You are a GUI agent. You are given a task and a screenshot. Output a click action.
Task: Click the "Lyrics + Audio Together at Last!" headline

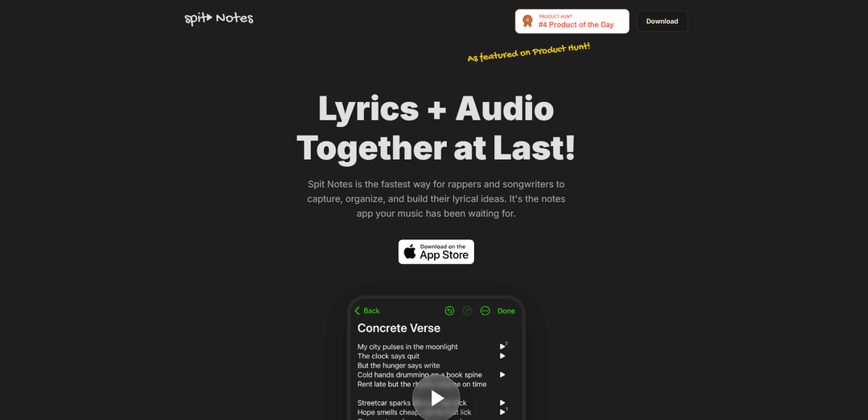(x=436, y=129)
